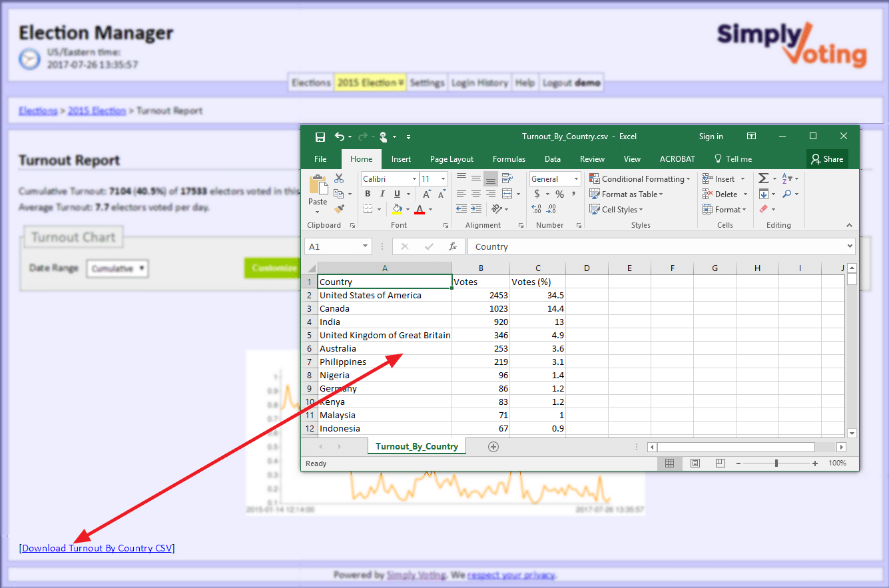Open the Format as Table dropdown

coord(626,194)
